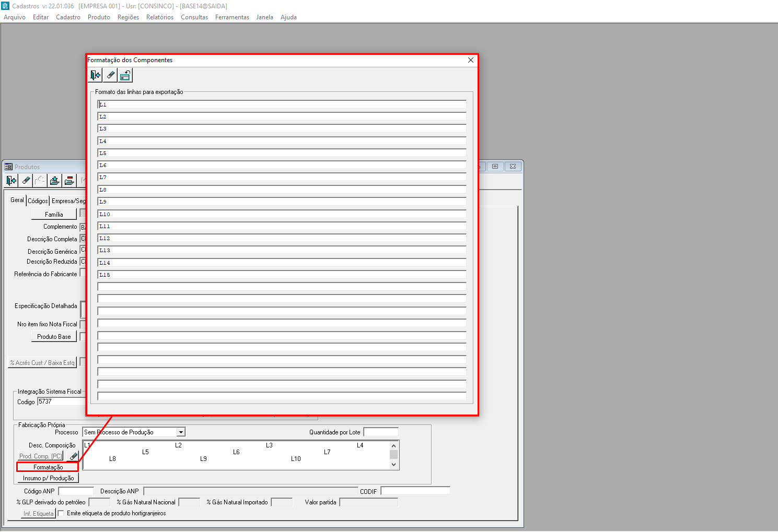Click the L11 export line field
This screenshot has width=778, height=532.
(x=282, y=226)
